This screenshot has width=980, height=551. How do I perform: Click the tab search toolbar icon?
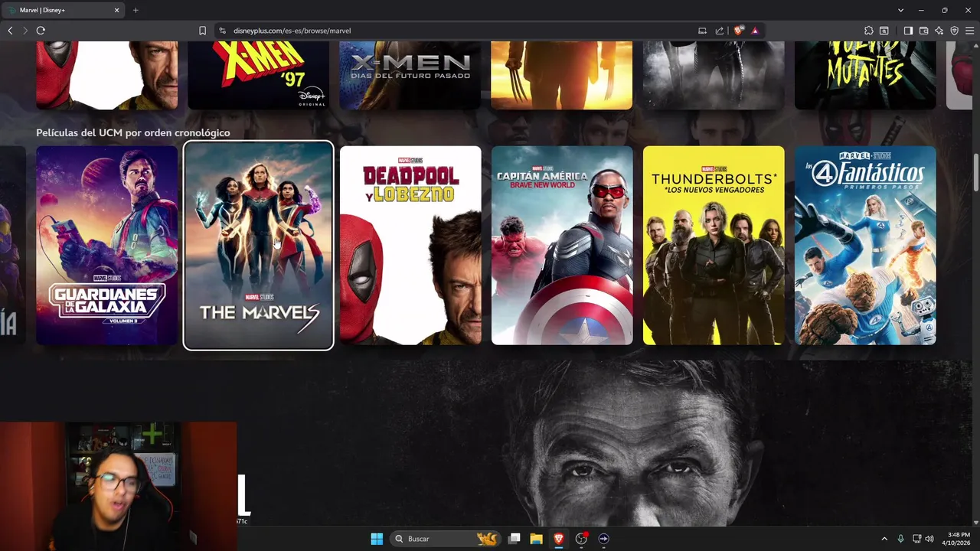point(884,31)
